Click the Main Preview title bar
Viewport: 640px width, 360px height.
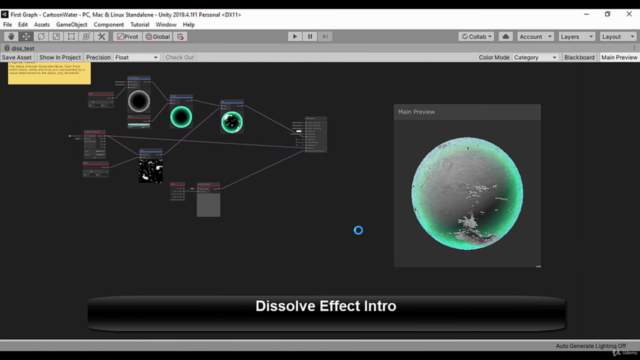467,112
